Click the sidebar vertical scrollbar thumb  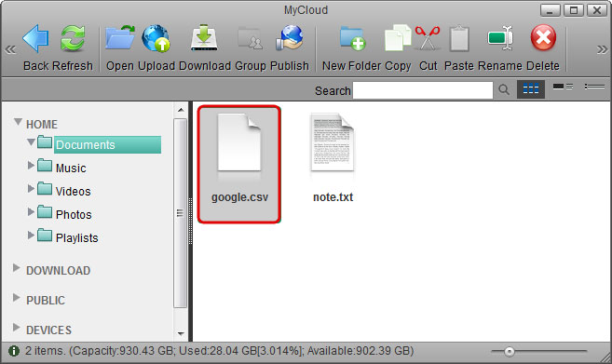tap(180, 213)
